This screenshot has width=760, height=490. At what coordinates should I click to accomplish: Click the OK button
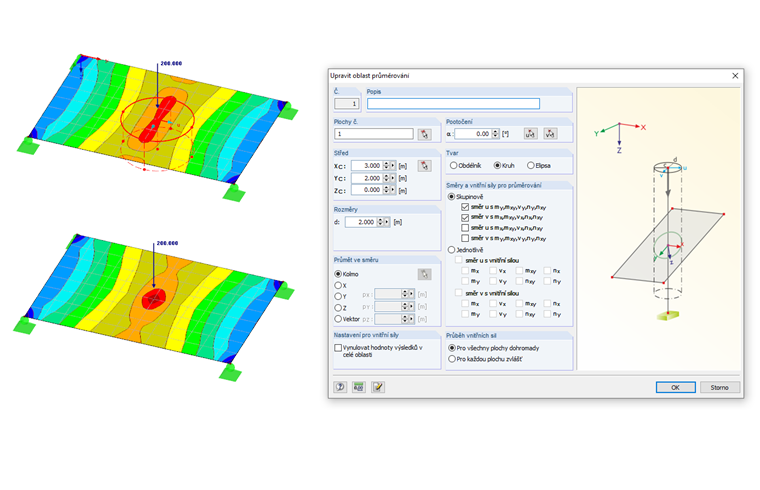676,387
